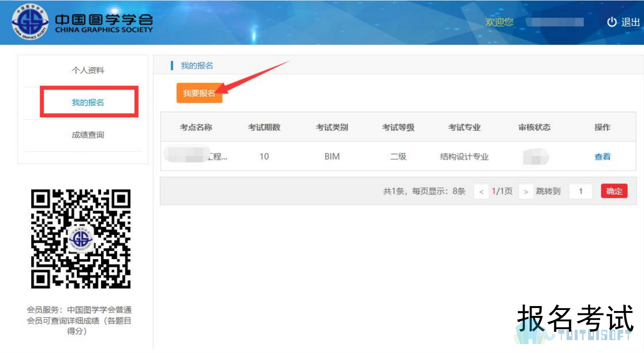Click the 考试等级 column header
Image resolution: width=644 pixels, height=353 pixels.
398,128
